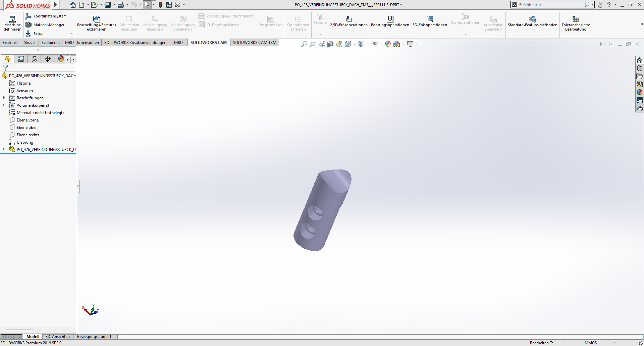Open the Koordinatensystem tool
The width and height of the screenshot is (644, 346).
click(x=46, y=16)
